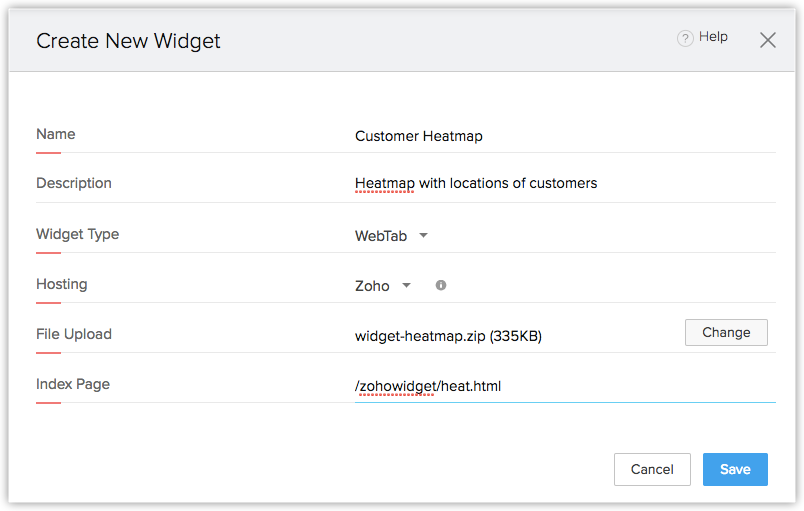This screenshot has width=804, height=511.
Task: Click the Create New Widget title
Action: tap(128, 41)
